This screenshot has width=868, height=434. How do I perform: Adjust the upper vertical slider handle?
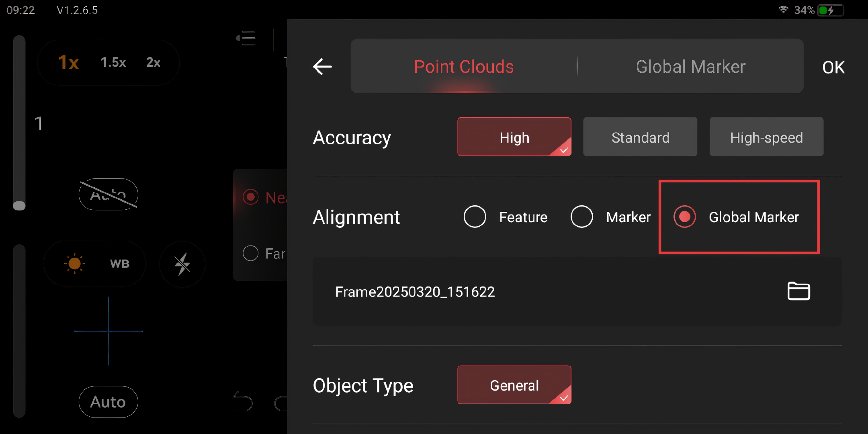point(19,205)
